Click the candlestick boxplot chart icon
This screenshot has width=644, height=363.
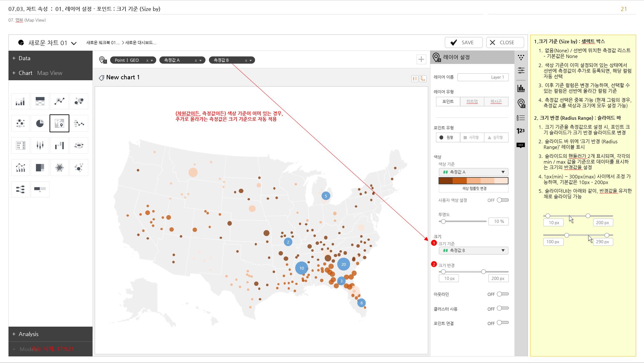pos(40,145)
